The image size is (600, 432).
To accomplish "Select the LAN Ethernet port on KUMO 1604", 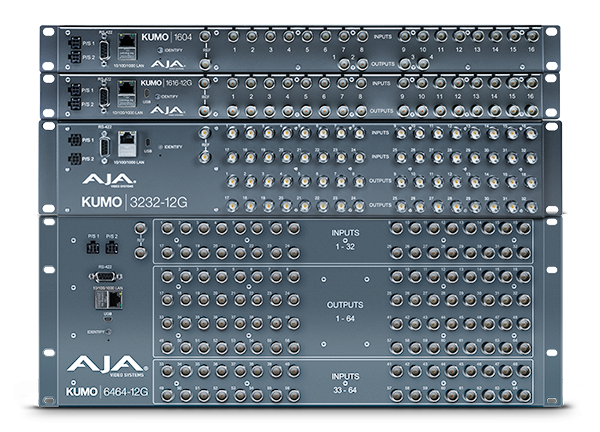I will tap(129, 44).
